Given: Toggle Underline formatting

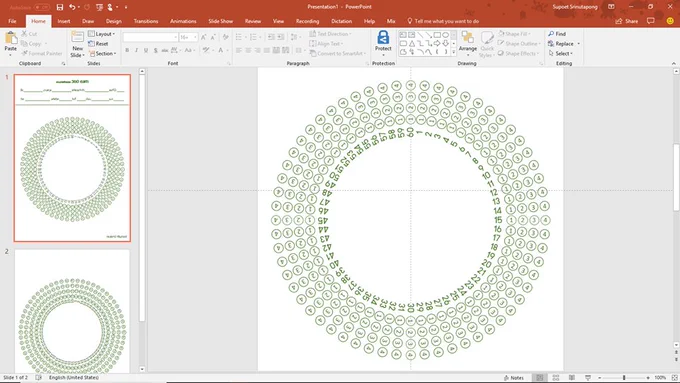Looking at the screenshot, I should point(146,50).
